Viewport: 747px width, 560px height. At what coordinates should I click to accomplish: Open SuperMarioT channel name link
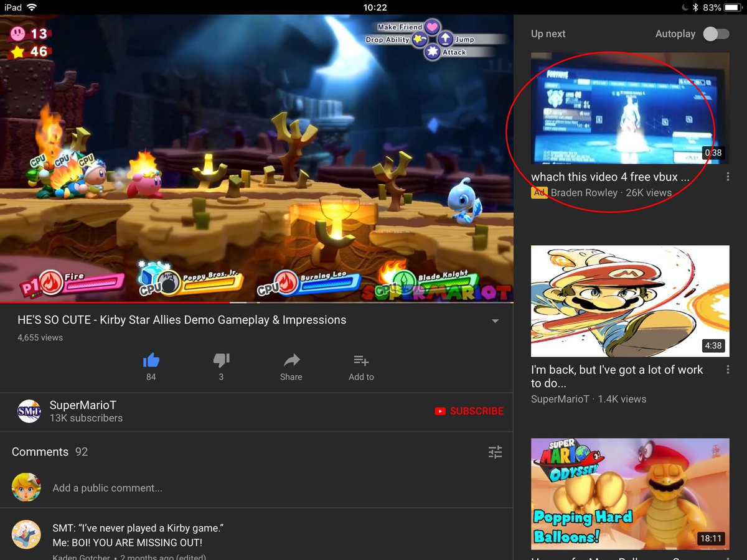(83, 405)
